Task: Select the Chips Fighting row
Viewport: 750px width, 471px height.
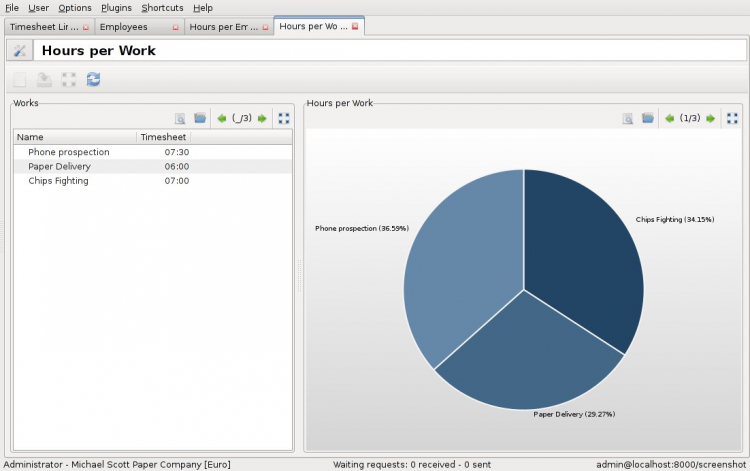Action: (x=153, y=181)
